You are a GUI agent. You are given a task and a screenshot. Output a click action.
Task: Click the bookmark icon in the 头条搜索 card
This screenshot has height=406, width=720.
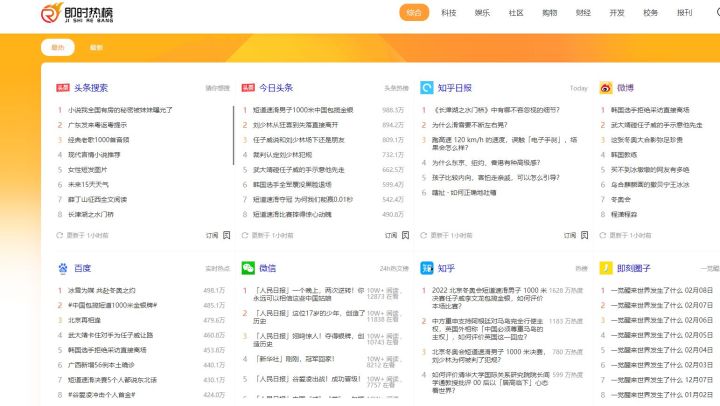point(226,235)
